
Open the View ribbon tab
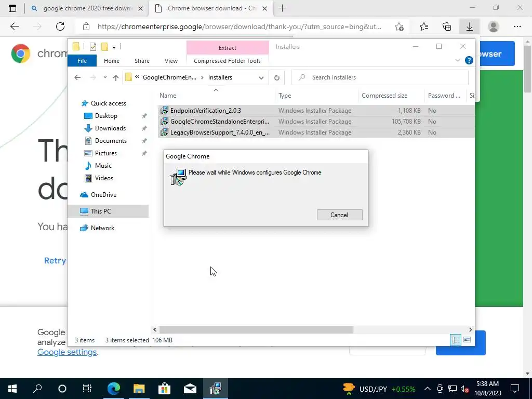tap(171, 61)
